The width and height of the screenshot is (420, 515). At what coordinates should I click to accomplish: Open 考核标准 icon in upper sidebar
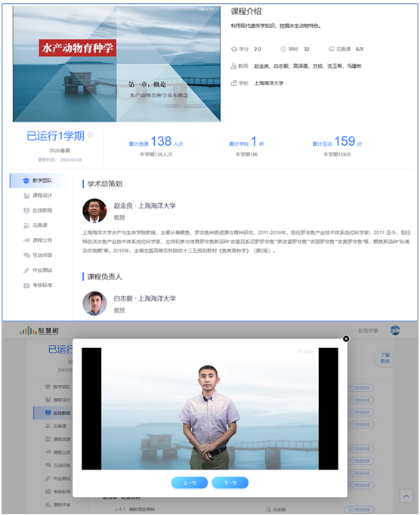coord(26,285)
